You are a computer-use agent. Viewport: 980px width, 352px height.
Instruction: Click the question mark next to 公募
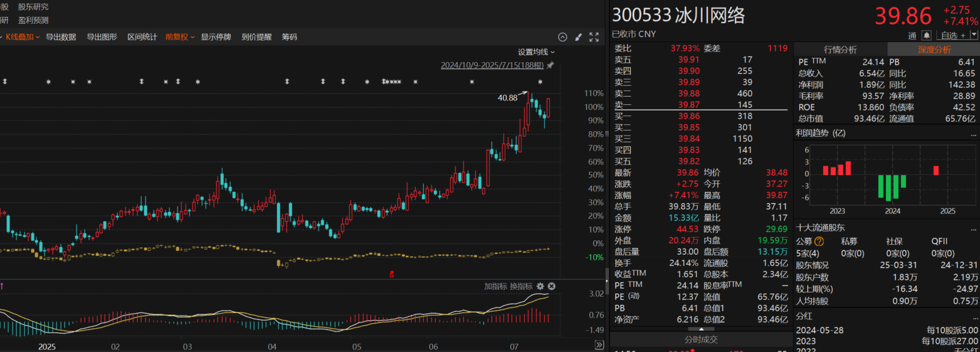pyautogui.click(x=819, y=241)
